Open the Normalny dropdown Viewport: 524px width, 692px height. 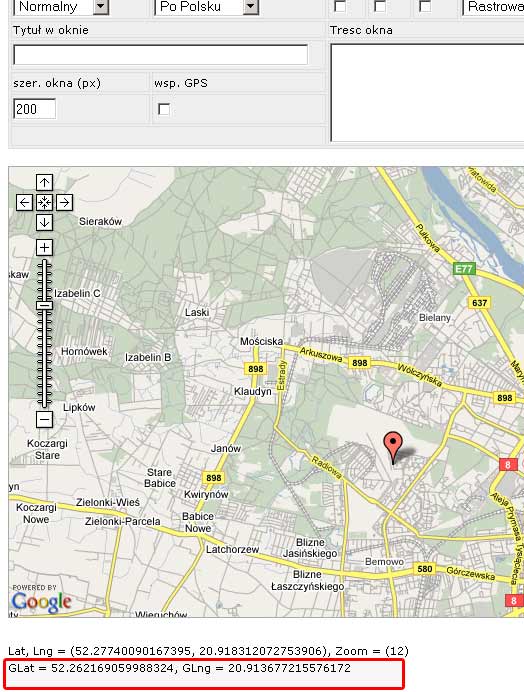pos(61,7)
